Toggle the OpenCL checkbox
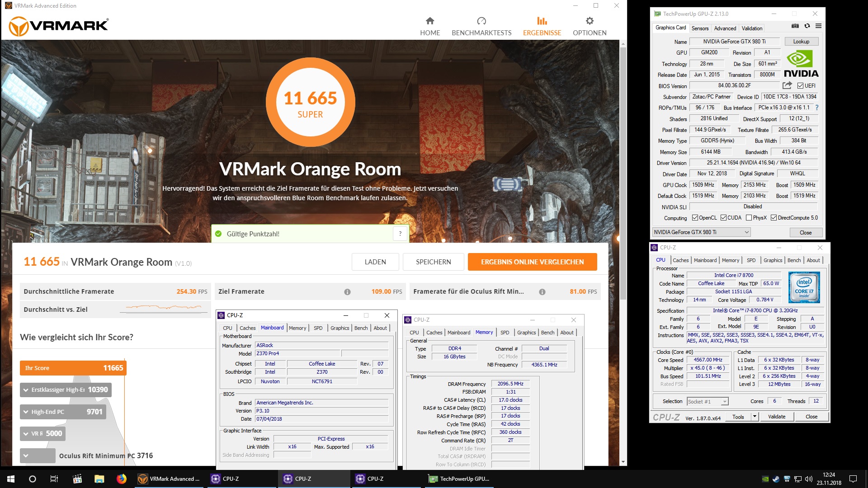 pyautogui.click(x=695, y=218)
